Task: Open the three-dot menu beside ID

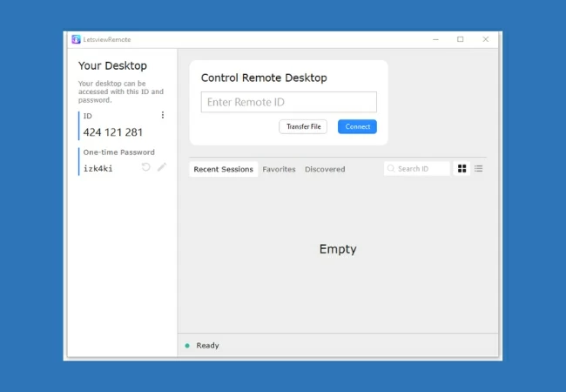Action: click(x=163, y=115)
